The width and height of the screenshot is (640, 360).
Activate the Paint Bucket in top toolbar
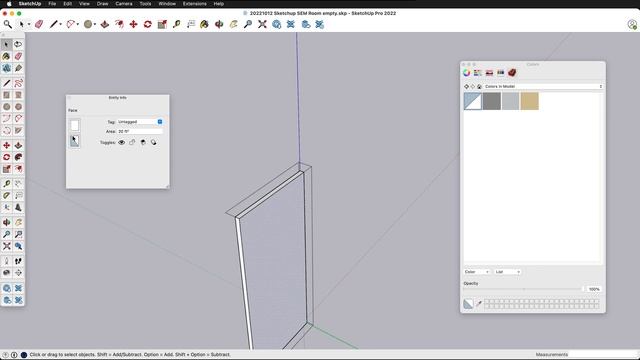click(x=204, y=24)
